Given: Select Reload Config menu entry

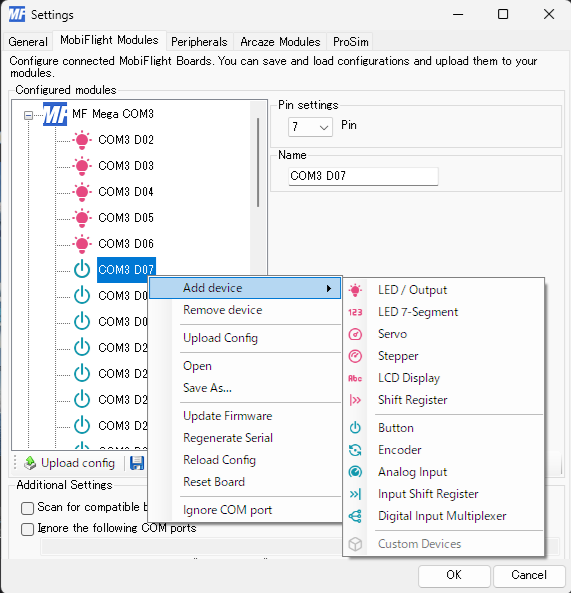Looking at the screenshot, I should pos(246,460).
